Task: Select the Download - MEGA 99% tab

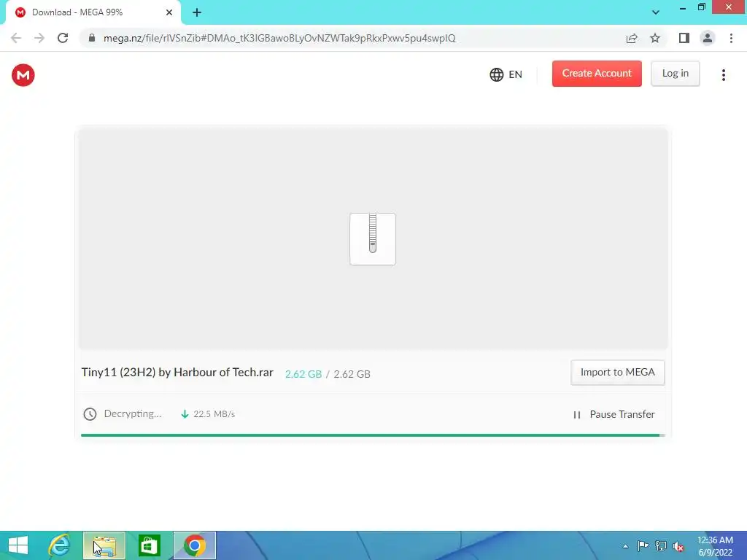Action: (x=93, y=12)
